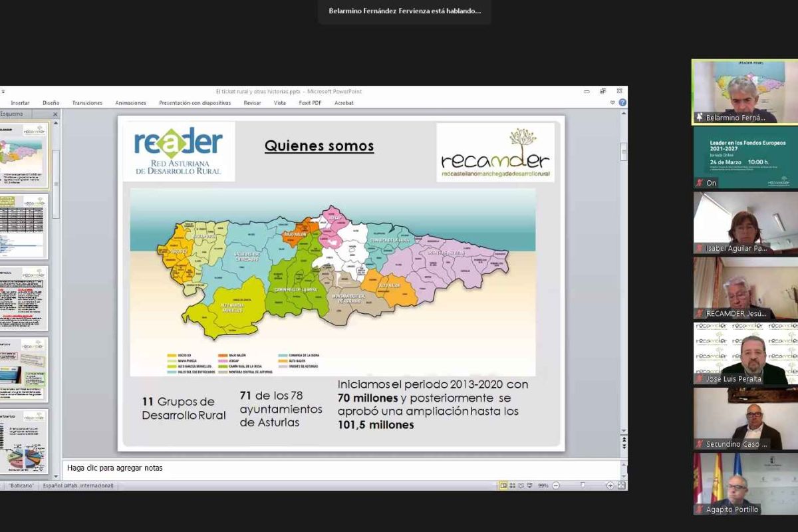Minimize the ribbon arrow icon
Image resolution: width=798 pixels, height=532 pixels.
click(612, 102)
